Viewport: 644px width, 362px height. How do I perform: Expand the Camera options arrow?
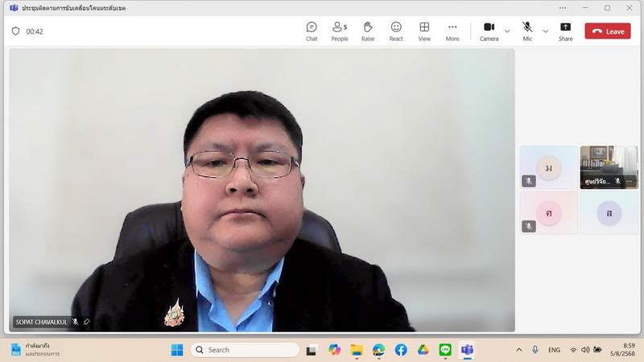(x=507, y=31)
